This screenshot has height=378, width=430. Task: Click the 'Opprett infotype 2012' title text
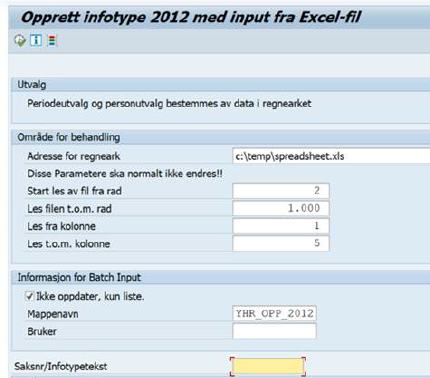tap(191, 17)
